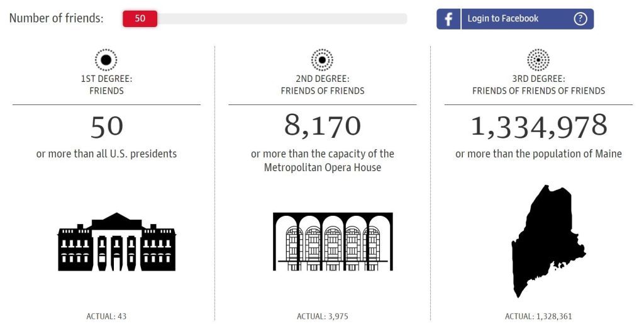Click the White House building illustration
Image resolution: width=644 pixels, height=336 pixels.
[x=116, y=242]
